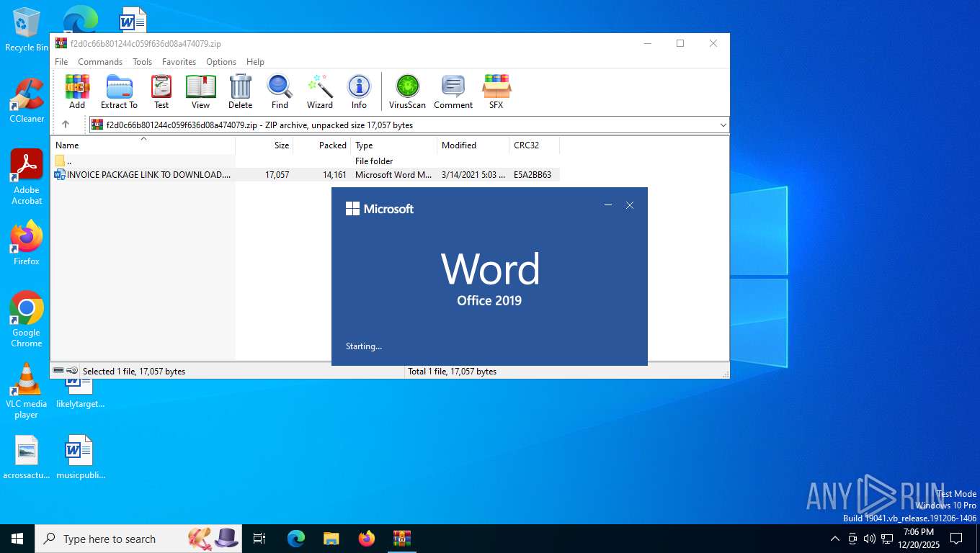This screenshot has width=980, height=553.
Task: Sort by the Packed column header
Action: 322,145
